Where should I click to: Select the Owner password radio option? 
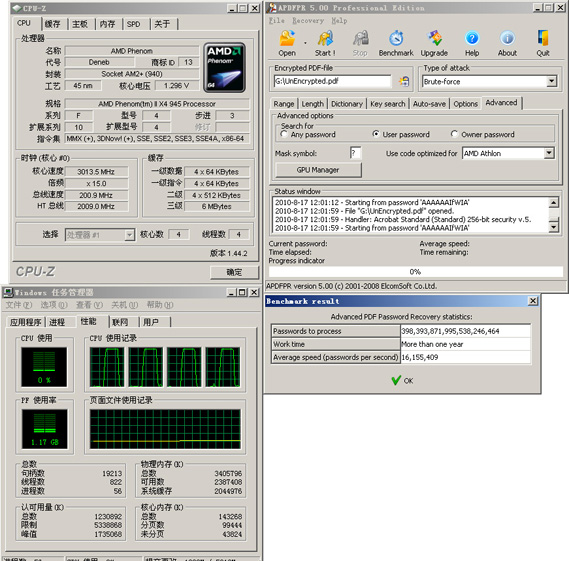(454, 134)
